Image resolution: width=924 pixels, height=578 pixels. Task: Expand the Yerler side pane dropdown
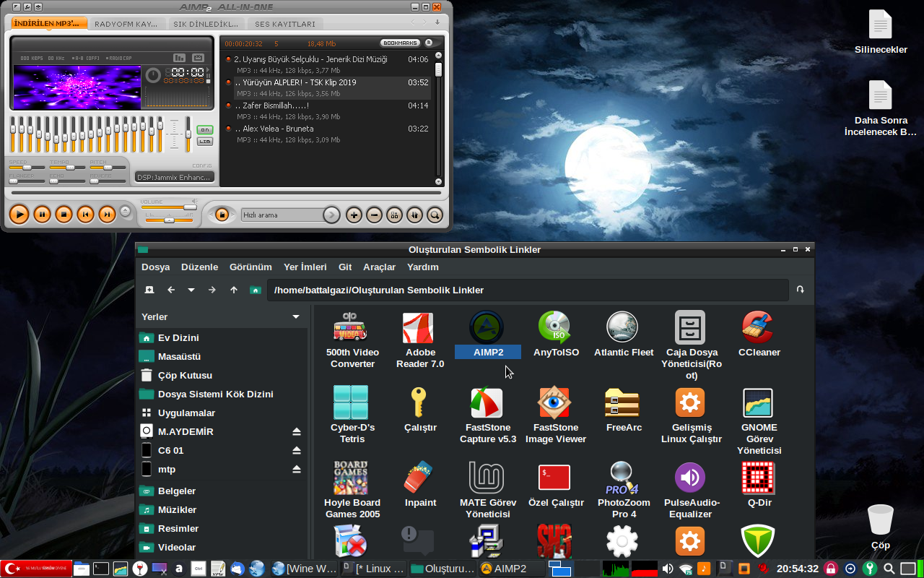296,317
